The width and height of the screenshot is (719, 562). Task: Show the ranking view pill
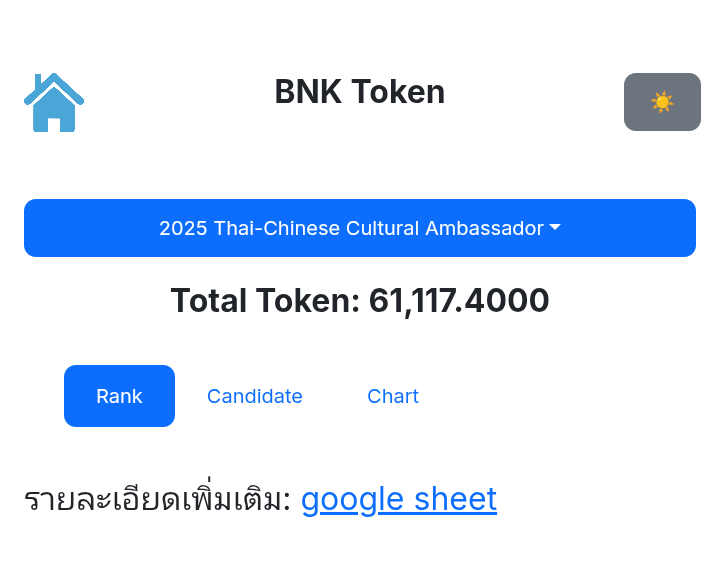[119, 396]
